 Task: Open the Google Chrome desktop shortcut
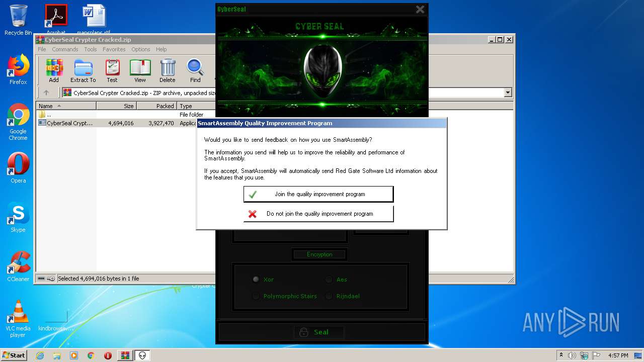[18, 122]
